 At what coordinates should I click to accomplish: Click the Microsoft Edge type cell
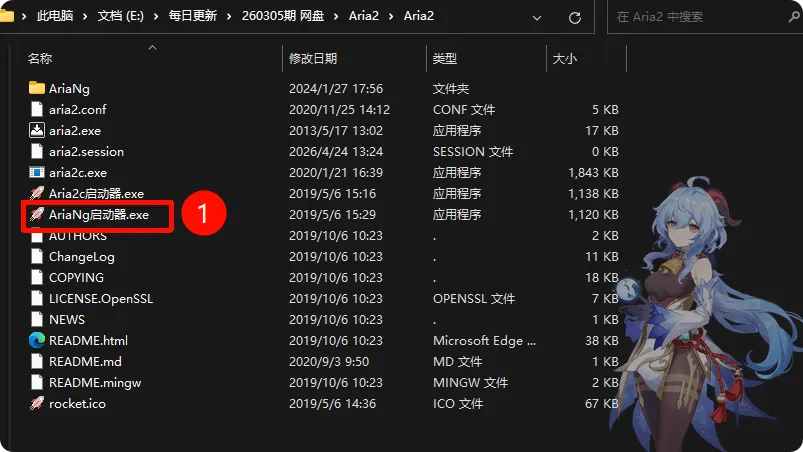[x=484, y=340]
